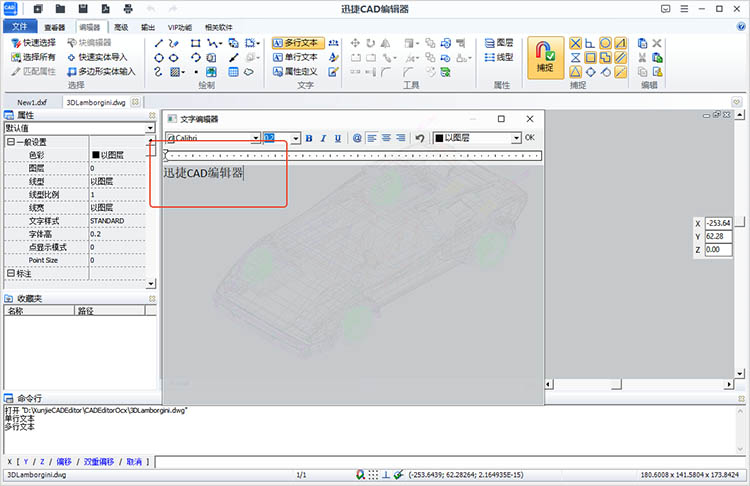Click the help question mark icon

741,27
